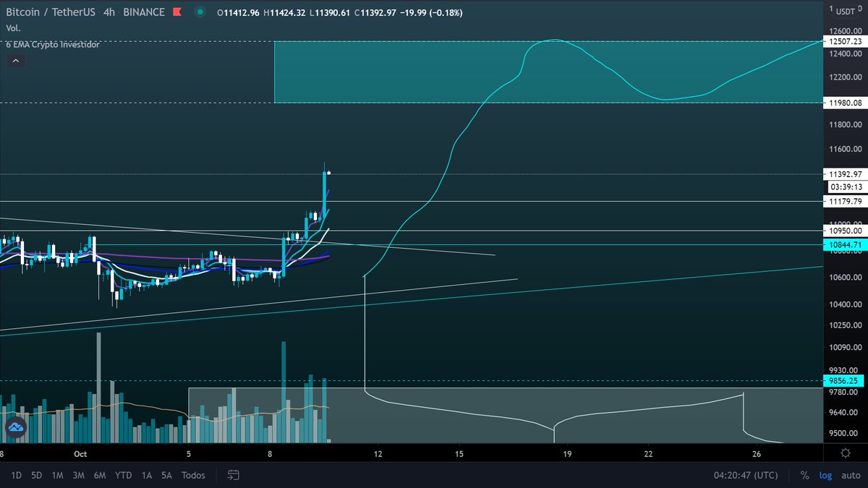Image resolution: width=868 pixels, height=488 pixels.
Task: Open chart settings gear icon
Action: pos(845,453)
